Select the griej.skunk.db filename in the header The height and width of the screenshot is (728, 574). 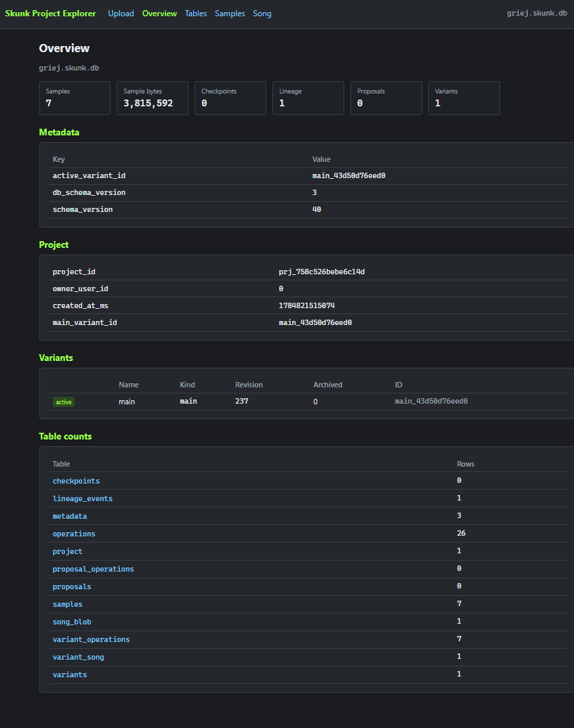pos(537,13)
